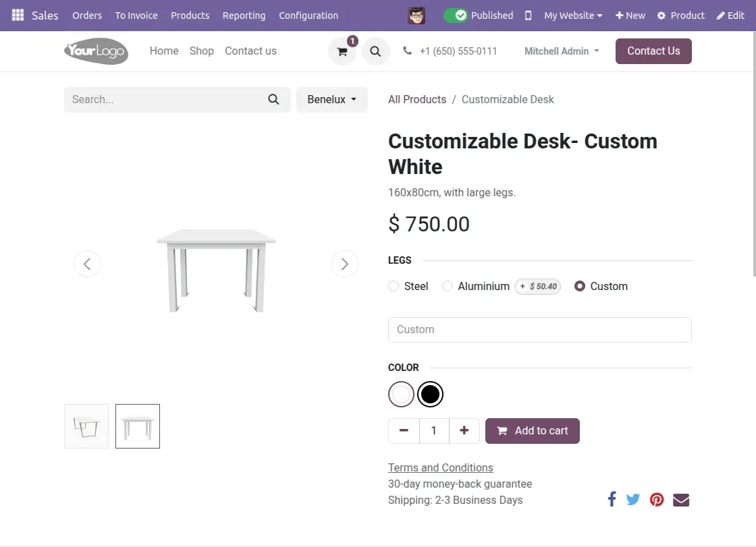Select the Aluminium legs option
This screenshot has height=547, width=756.
447,286
